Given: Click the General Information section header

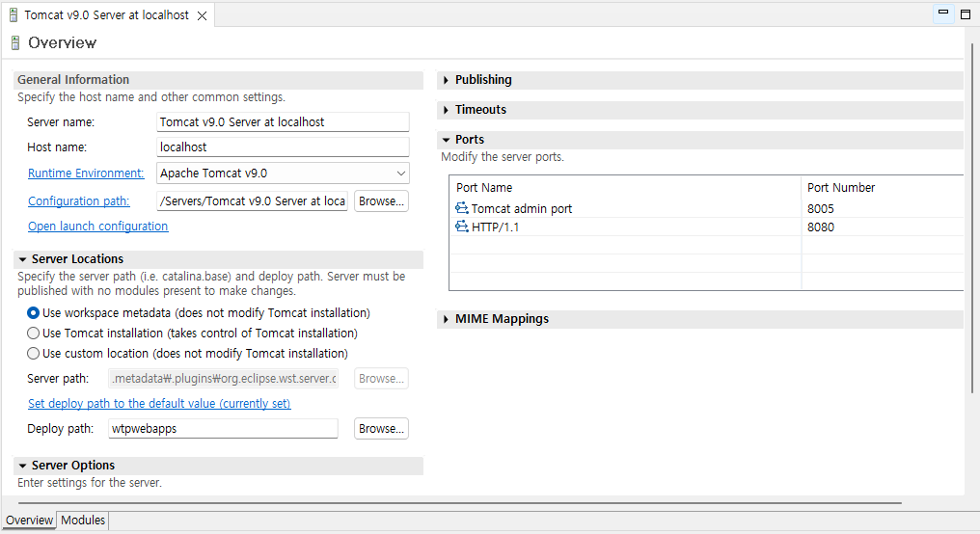Looking at the screenshot, I should [218, 80].
